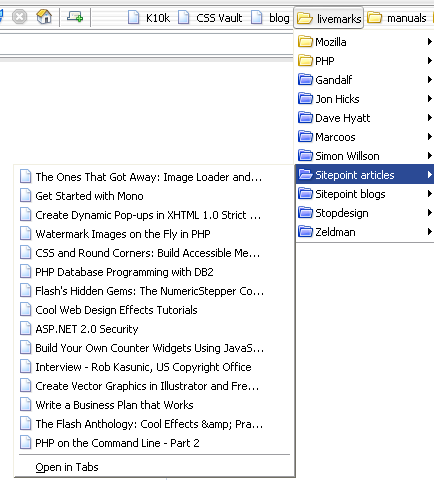This screenshot has height=480, width=434.
Task: Click page icon next to Get Started with Mono
Action: [x=25, y=196]
